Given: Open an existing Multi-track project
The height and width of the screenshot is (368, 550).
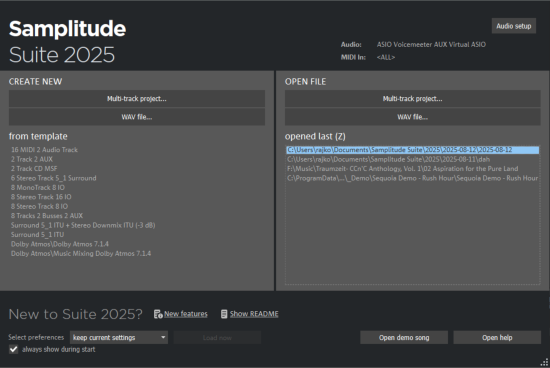Looking at the screenshot, I should pos(412,99).
